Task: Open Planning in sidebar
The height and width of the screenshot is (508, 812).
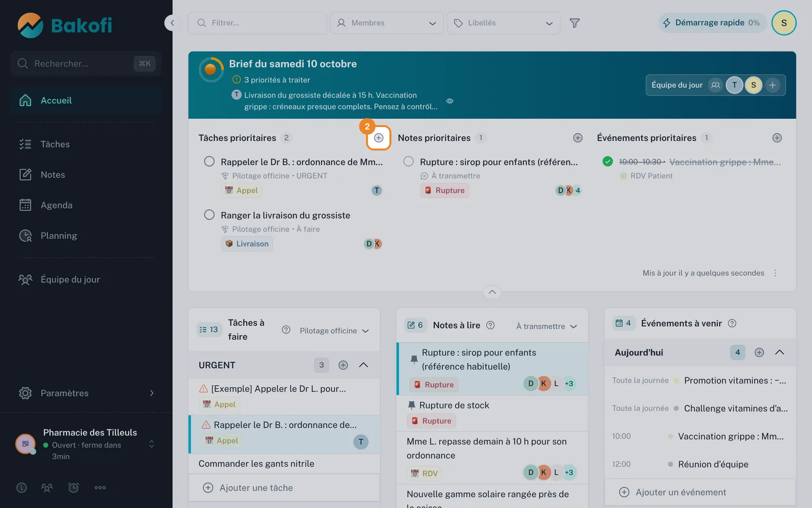Action: point(86,236)
